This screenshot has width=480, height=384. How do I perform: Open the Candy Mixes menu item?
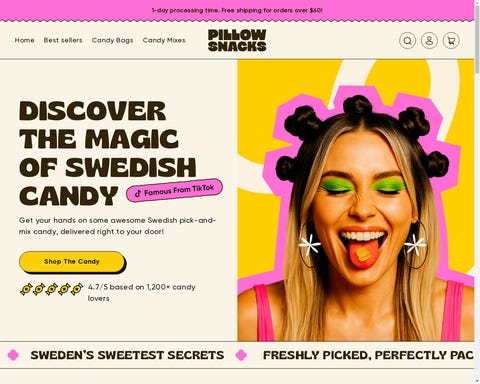[x=164, y=40]
